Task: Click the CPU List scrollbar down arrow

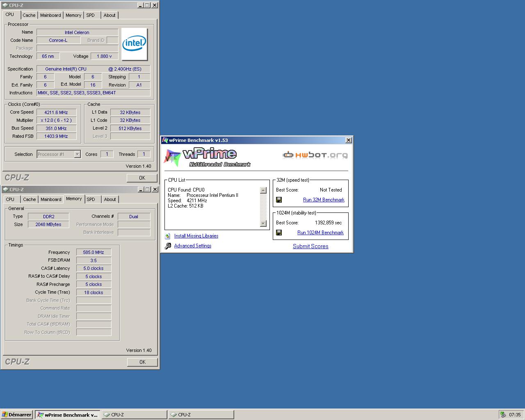Action: pyautogui.click(x=263, y=224)
